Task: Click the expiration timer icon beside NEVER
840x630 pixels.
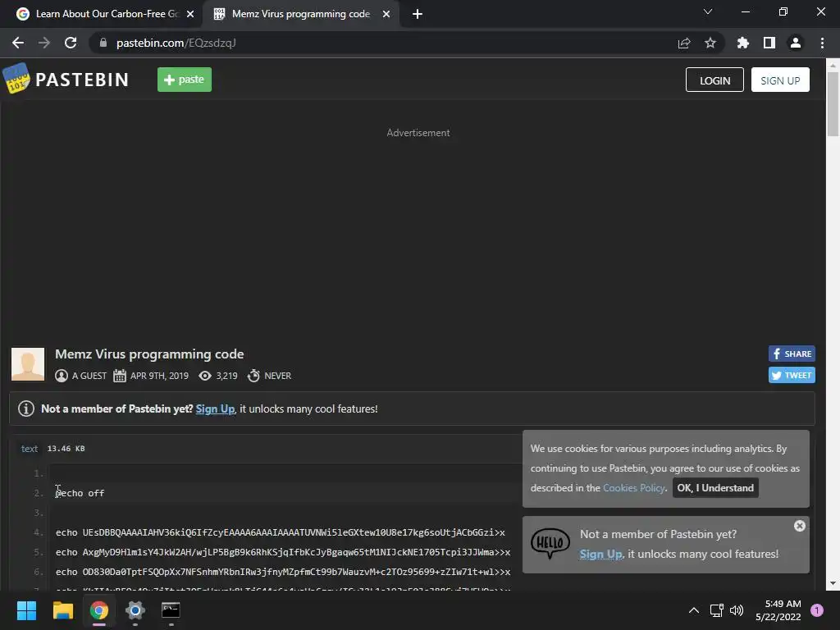Action: 253,376
